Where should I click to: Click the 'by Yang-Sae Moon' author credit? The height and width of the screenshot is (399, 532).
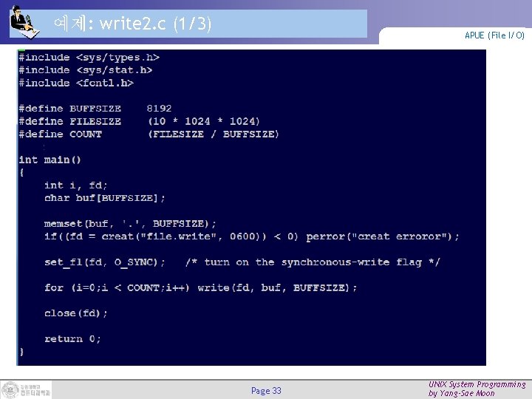[x=461, y=394]
